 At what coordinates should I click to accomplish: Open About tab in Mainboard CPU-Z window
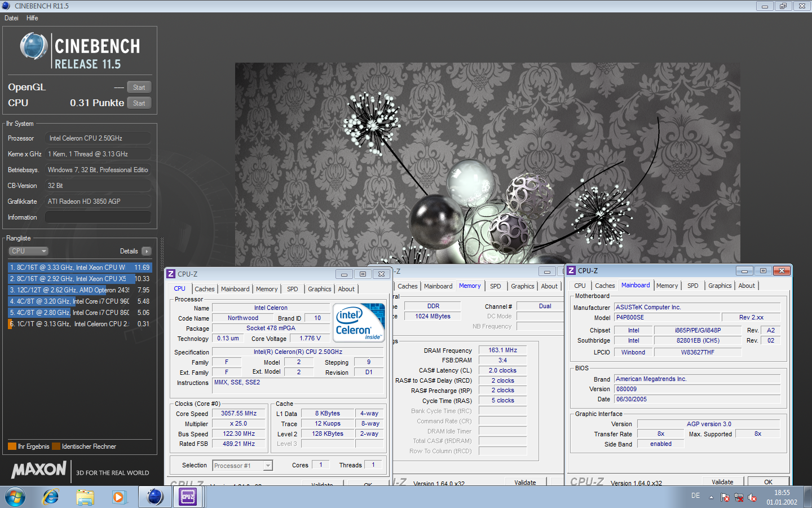(x=747, y=286)
